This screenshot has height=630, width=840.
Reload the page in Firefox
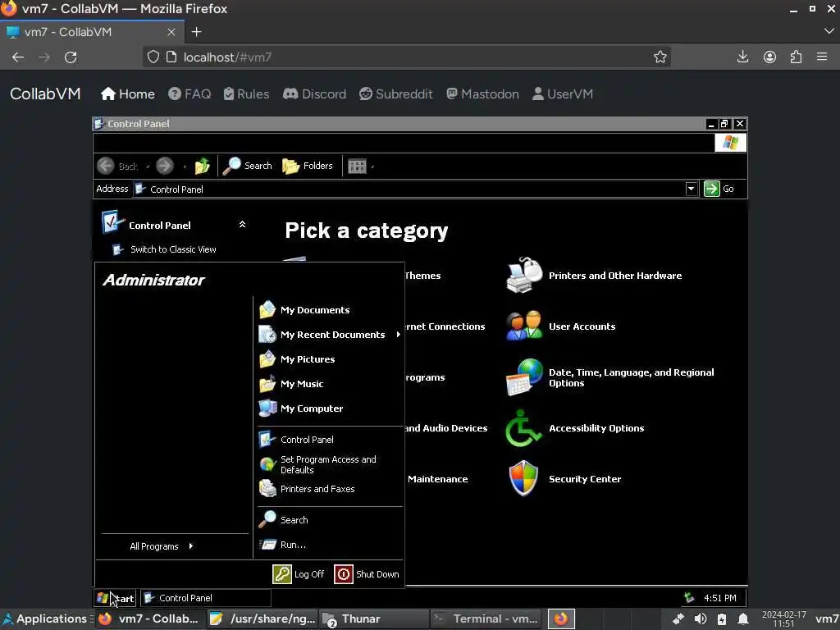tap(71, 57)
